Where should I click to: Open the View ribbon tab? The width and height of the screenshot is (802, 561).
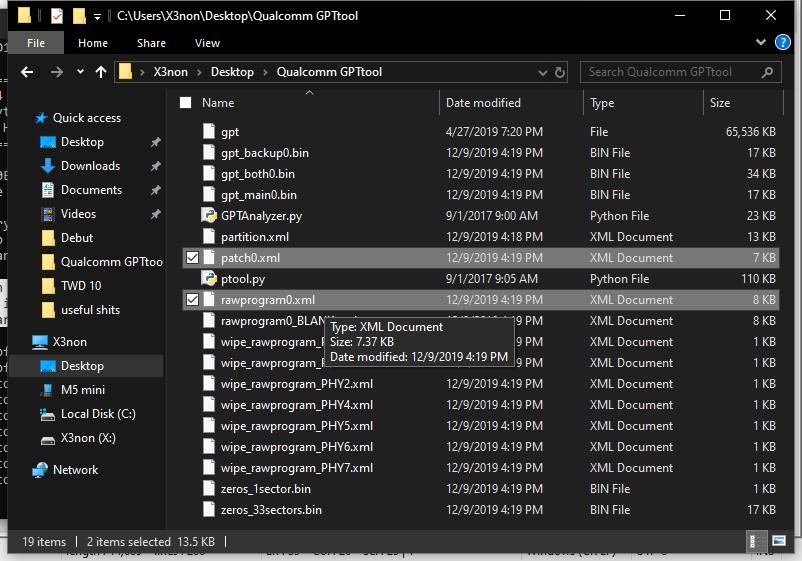[x=207, y=43]
